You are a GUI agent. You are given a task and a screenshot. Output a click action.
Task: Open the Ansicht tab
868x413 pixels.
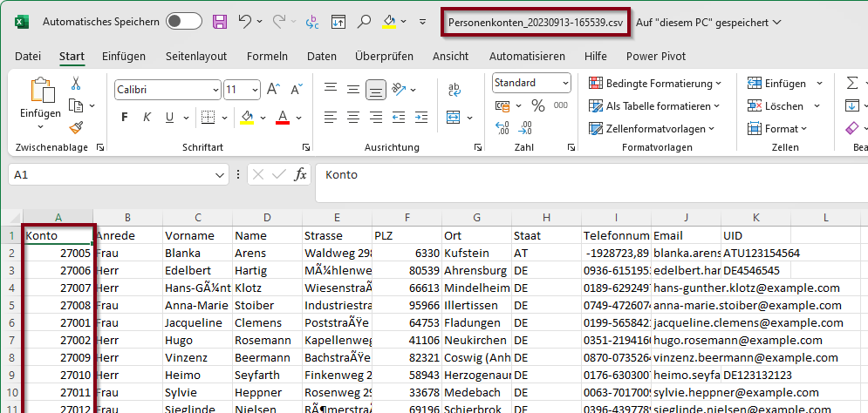[x=451, y=57]
